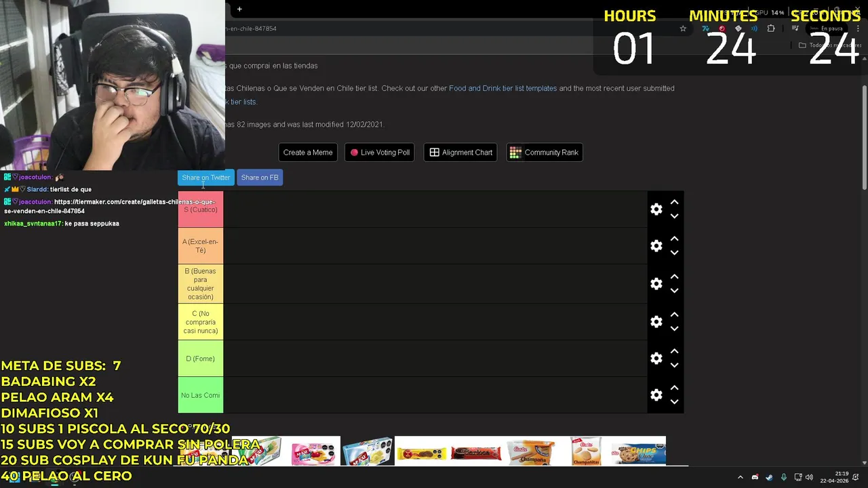Move No Las Comí row down with arrow
The width and height of the screenshot is (868, 488).
pos(674,402)
